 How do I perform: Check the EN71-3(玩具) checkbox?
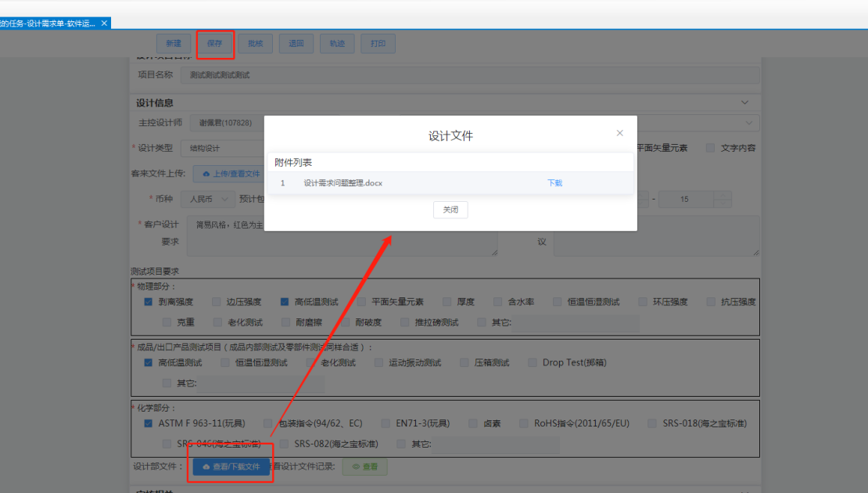pyautogui.click(x=386, y=424)
